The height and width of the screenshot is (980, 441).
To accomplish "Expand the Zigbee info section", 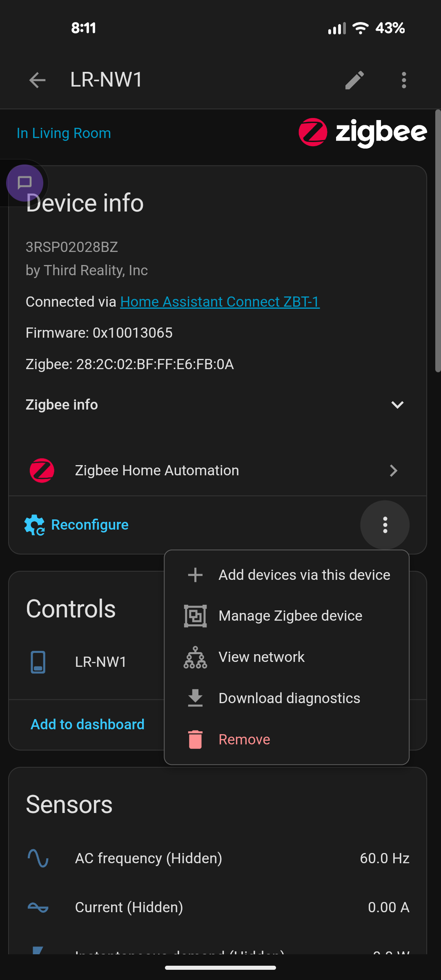I will coord(397,405).
